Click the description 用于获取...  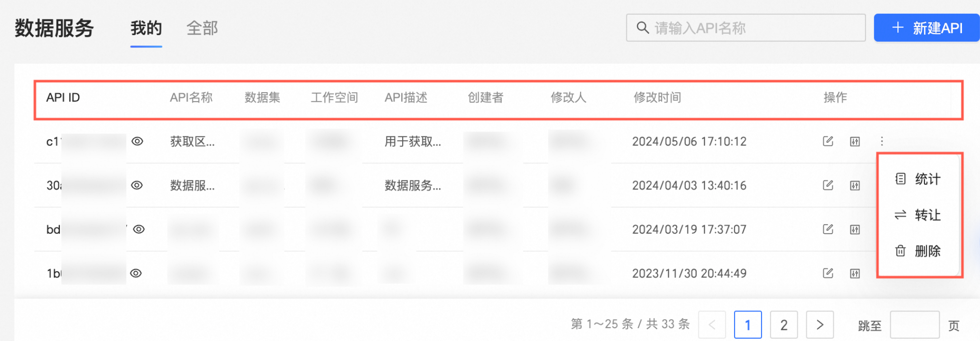coord(413,142)
